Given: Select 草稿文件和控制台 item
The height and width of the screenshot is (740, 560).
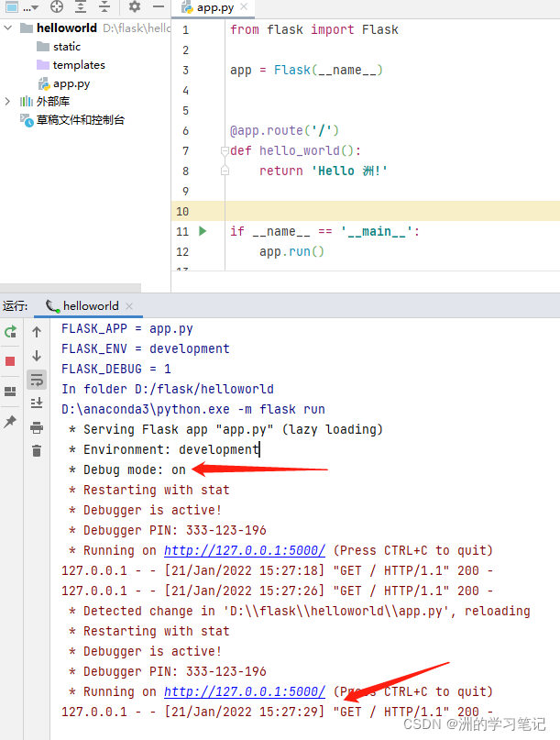Looking at the screenshot, I should point(72,120).
